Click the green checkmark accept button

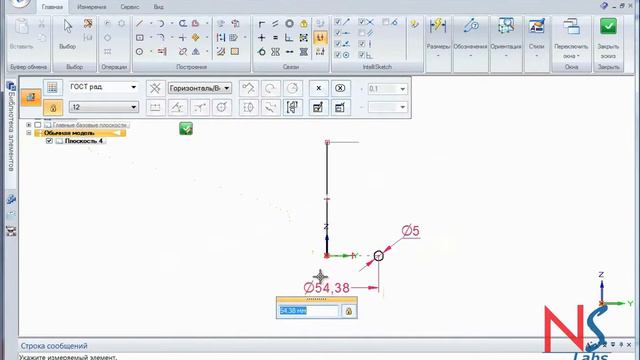pyautogui.click(x=186, y=129)
